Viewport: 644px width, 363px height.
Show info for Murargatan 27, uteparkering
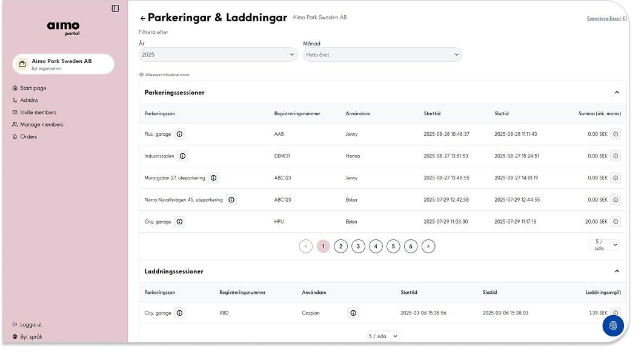point(213,178)
